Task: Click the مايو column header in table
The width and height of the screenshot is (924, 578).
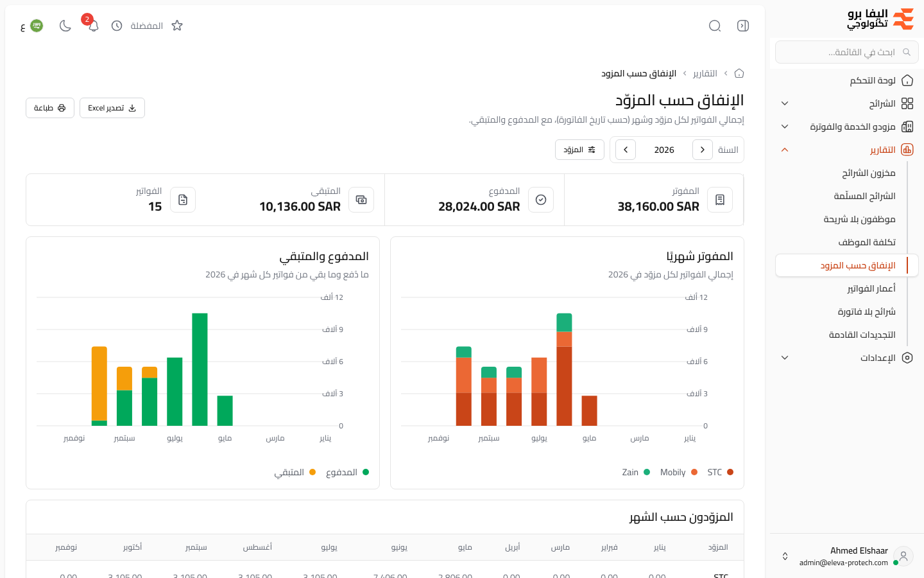Action: coord(465,547)
